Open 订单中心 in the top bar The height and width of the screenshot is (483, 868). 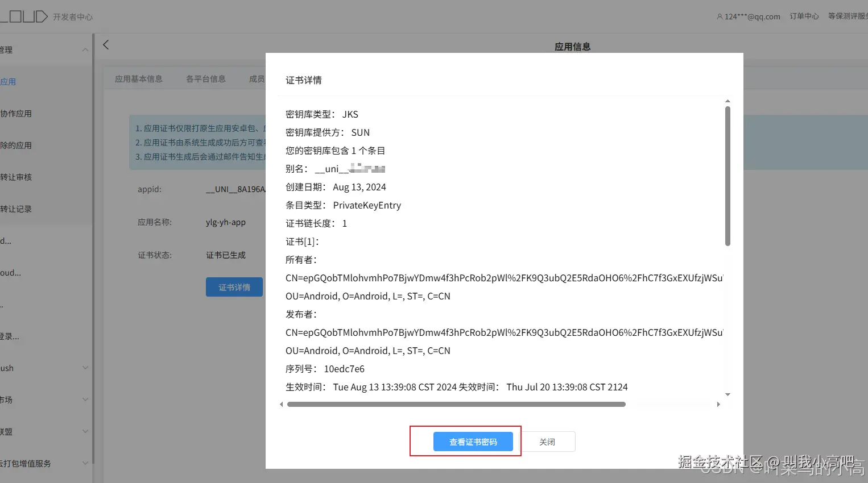[x=804, y=16]
